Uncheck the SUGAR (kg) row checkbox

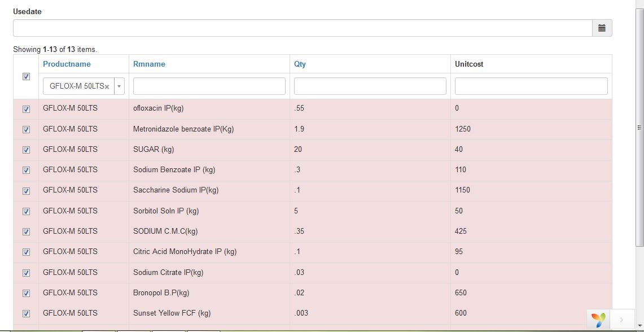26,150
